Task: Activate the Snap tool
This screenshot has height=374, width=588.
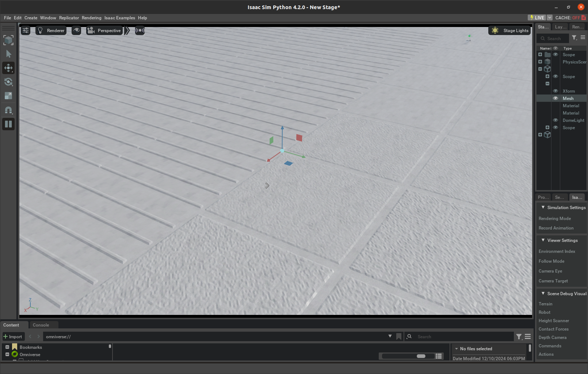Action: (x=8, y=110)
